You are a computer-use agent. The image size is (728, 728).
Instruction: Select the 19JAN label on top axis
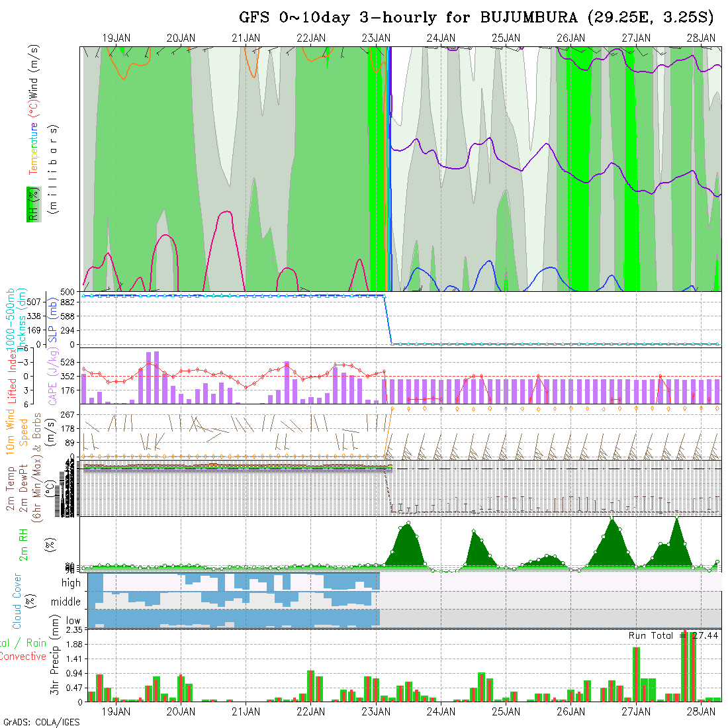[x=116, y=38]
